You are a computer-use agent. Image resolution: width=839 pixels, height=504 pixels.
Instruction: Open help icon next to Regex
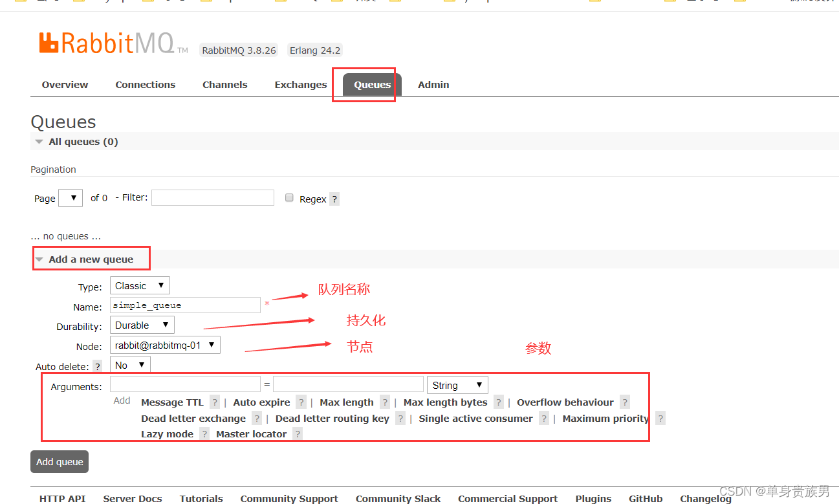[x=334, y=199]
